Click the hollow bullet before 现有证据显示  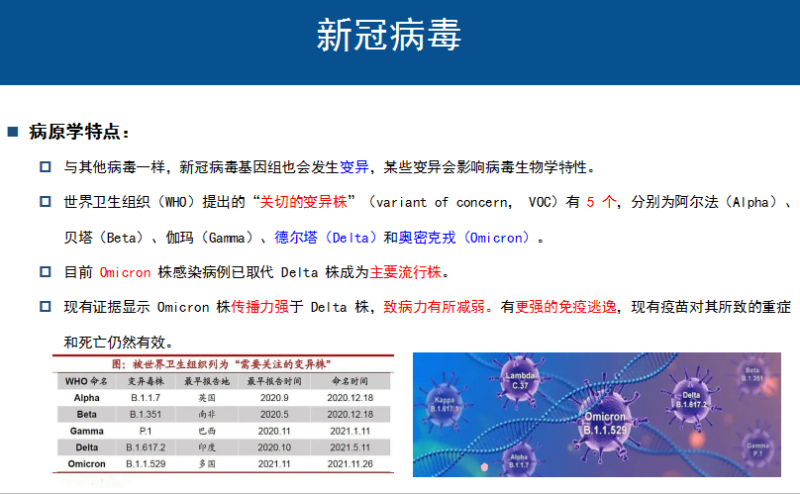[x=45, y=306]
